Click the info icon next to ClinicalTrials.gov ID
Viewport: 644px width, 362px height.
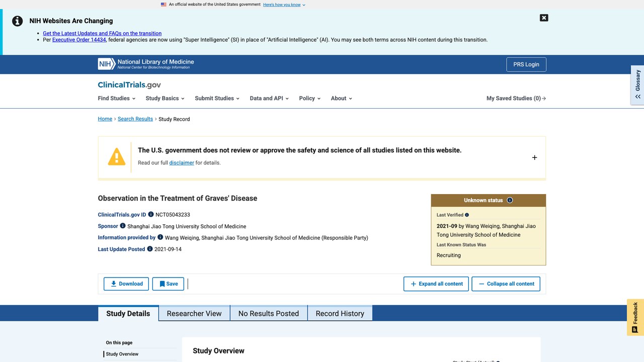(x=151, y=214)
